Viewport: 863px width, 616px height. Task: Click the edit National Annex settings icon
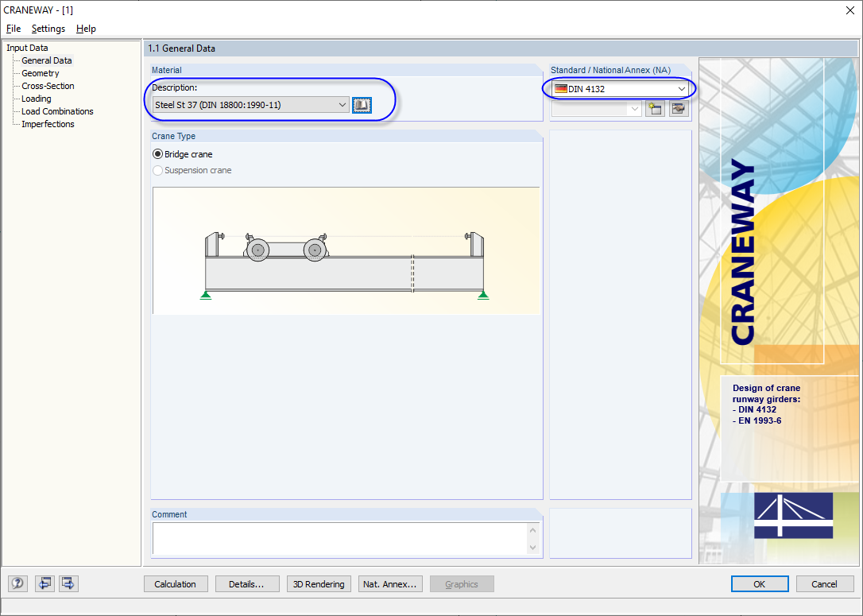click(x=679, y=108)
